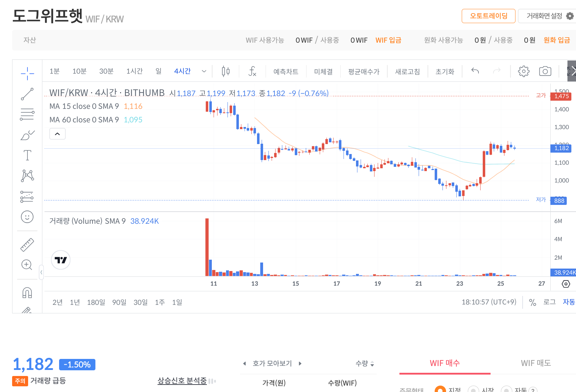576x392 pixels.
Task: Set chart range to 1주
Action: pos(160,302)
